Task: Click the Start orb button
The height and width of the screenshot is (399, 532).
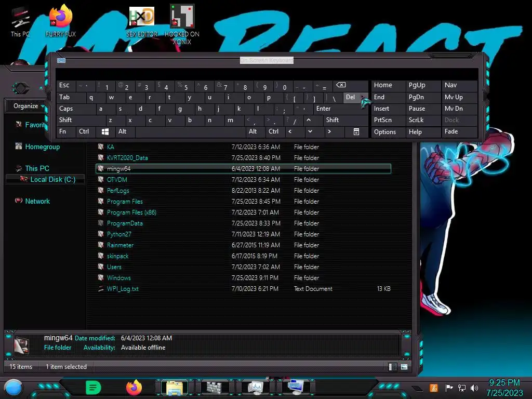Action: [14, 388]
